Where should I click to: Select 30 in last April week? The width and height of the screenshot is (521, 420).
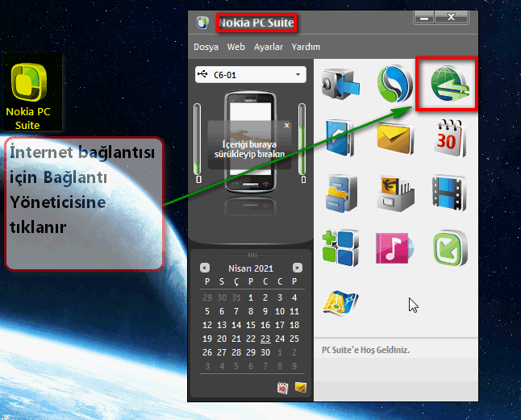[x=265, y=352]
